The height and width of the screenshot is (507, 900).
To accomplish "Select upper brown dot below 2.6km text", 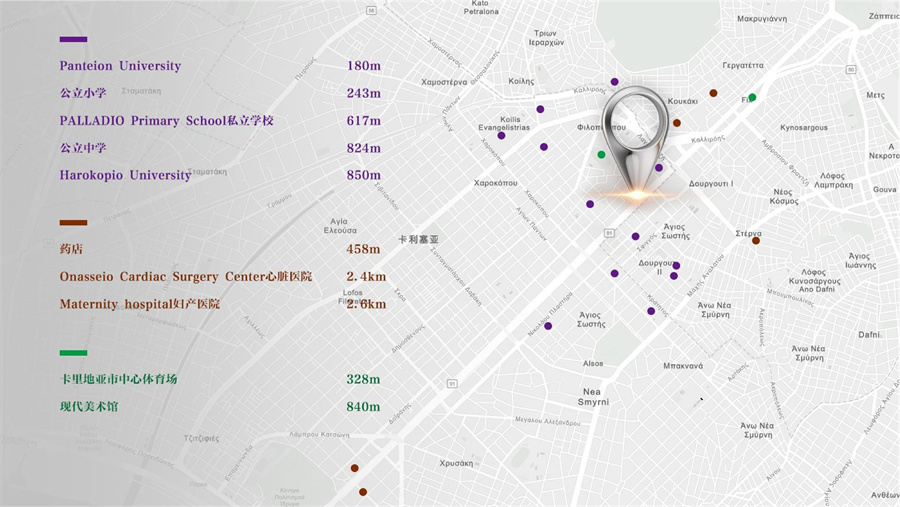I will coord(355,468).
